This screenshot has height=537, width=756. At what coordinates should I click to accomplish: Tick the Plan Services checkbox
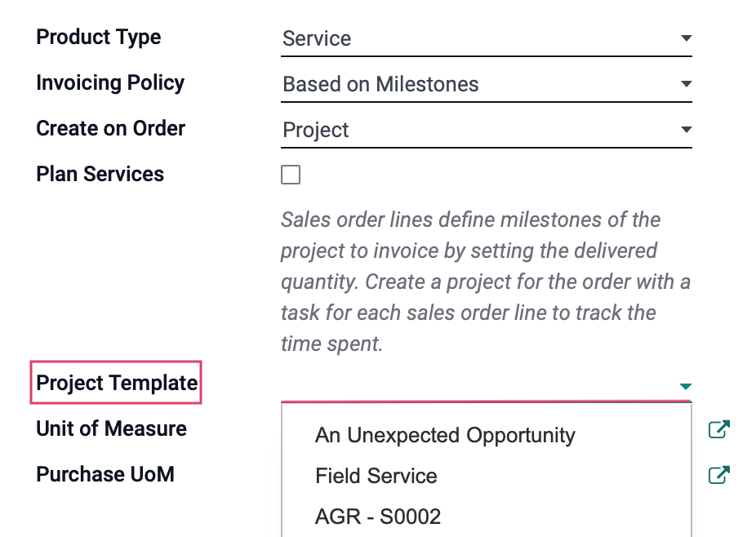coord(291,175)
